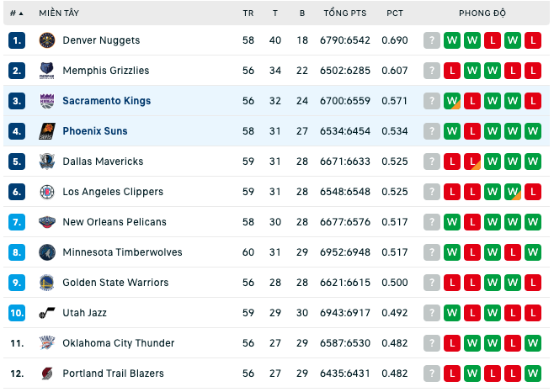Open the New Orleans Pelicans team link
This screenshot has height=392, width=554.
[115, 222]
